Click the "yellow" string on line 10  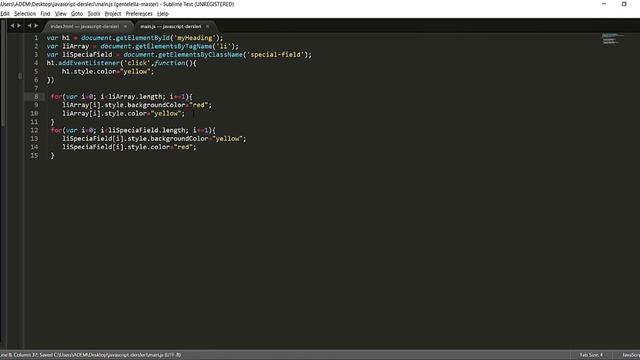pyautogui.click(x=166, y=113)
